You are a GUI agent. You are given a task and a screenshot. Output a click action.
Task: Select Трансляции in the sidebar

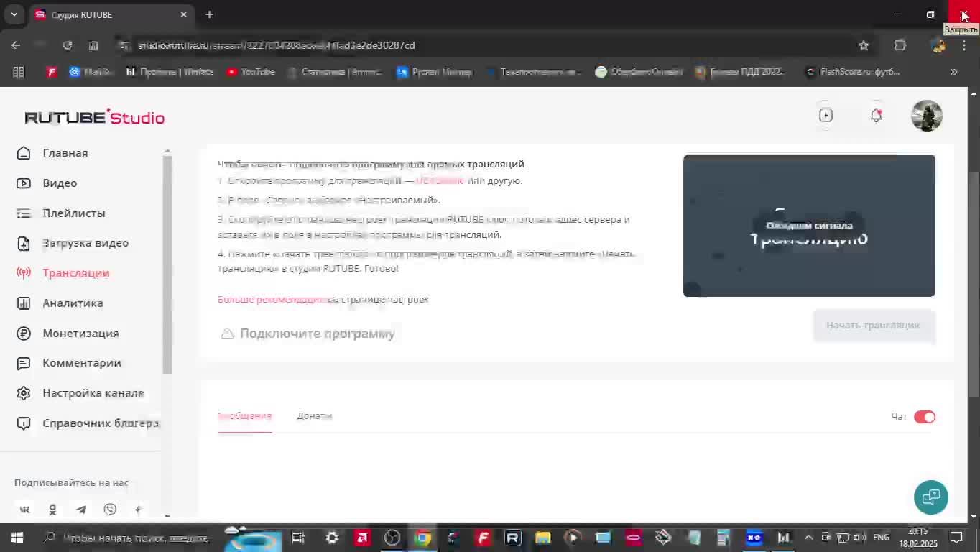click(x=76, y=273)
